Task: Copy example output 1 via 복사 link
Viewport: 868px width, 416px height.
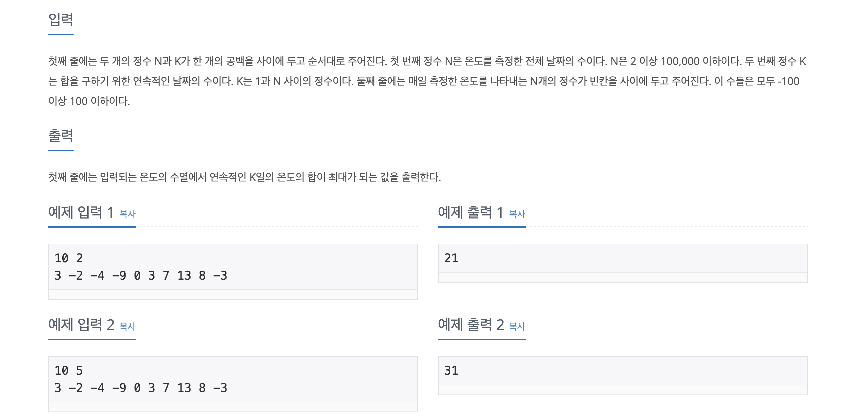Action: pos(517,214)
